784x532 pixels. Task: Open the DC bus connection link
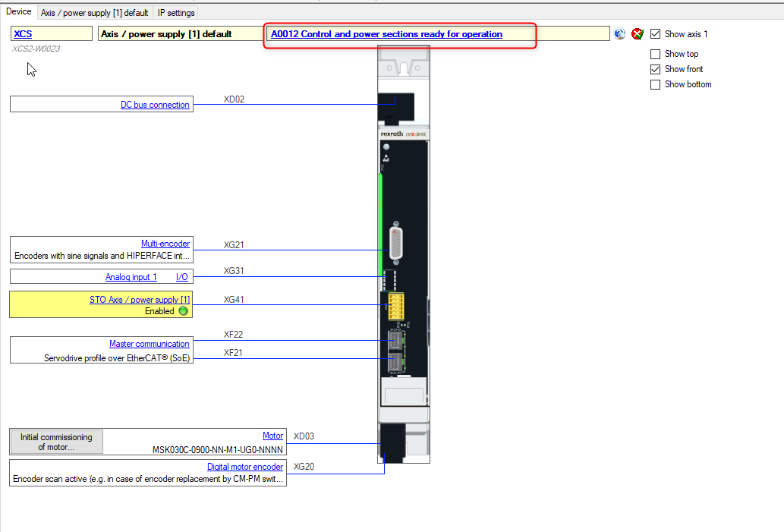(x=155, y=105)
